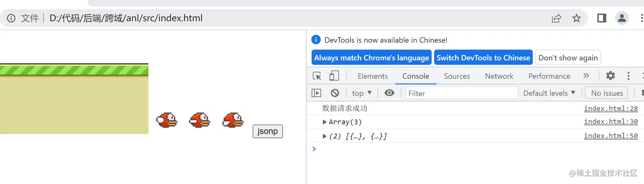Open the Chrome profile avatar
This screenshot has height=184, width=644.
click(622, 18)
